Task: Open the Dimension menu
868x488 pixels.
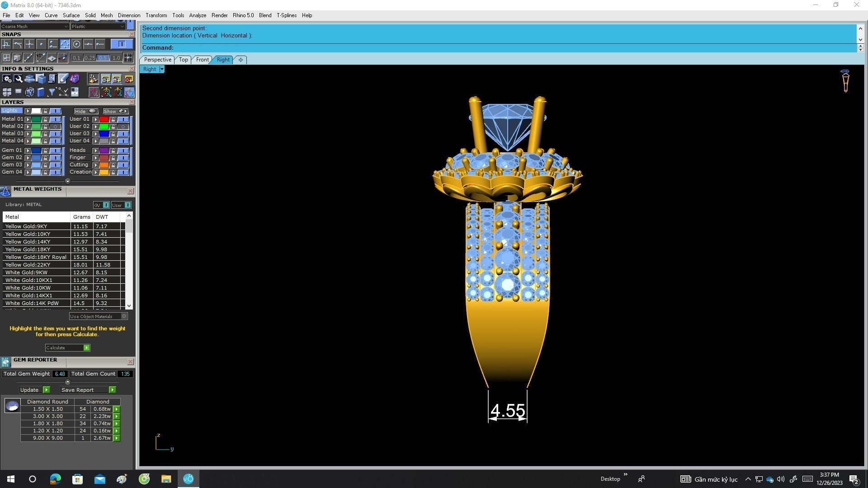Action: (129, 15)
